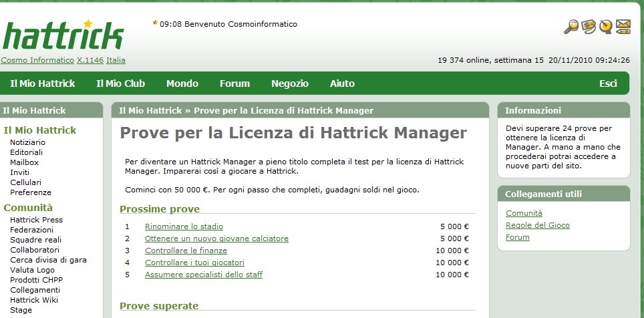Click the 5 000 € reward for Rinominare lo stadio
The height and width of the screenshot is (318, 644).
pyautogui.click(x=455, y=226)
